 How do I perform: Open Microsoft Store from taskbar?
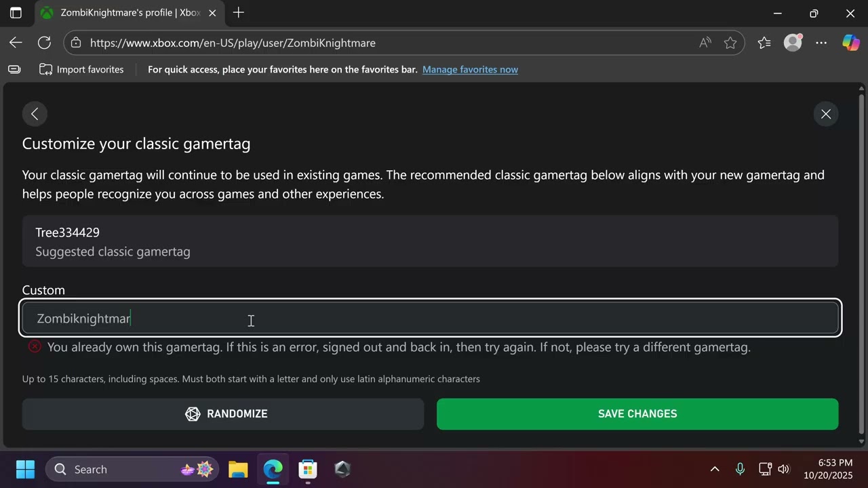(308, 469)
